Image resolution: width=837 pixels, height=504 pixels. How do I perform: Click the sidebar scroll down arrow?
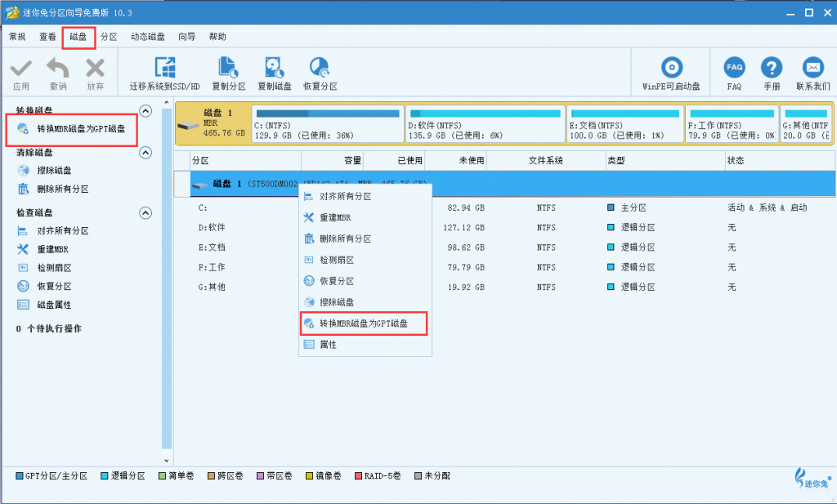click(167, 461)
